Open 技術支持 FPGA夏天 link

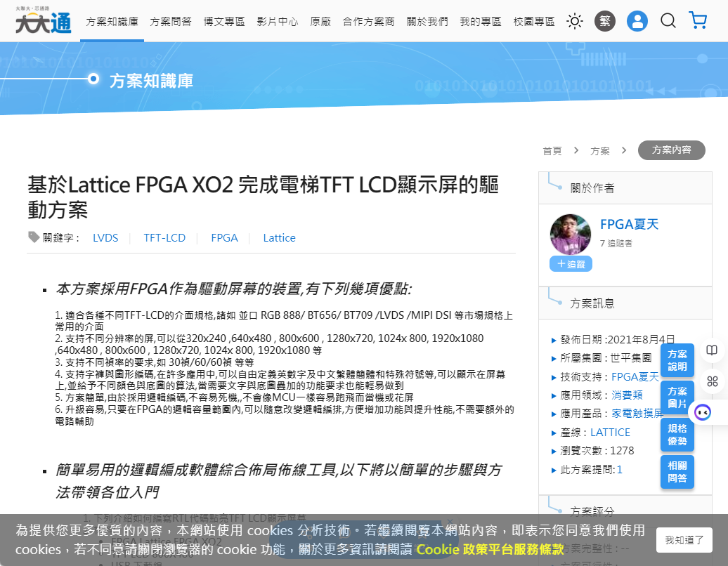[635, 376]
